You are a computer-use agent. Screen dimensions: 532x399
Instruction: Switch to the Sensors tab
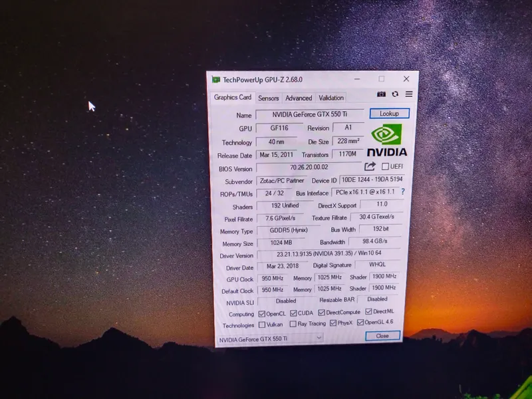click(268, 98)
